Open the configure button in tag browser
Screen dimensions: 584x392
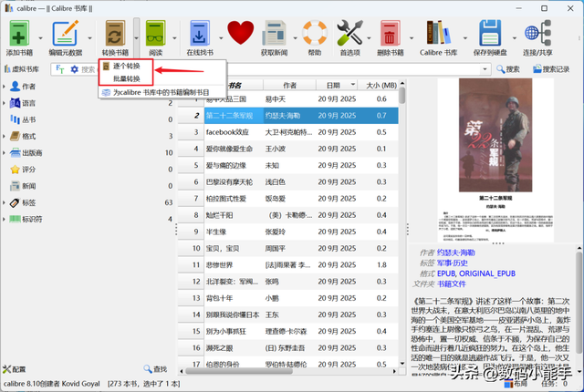pos(15,369)
